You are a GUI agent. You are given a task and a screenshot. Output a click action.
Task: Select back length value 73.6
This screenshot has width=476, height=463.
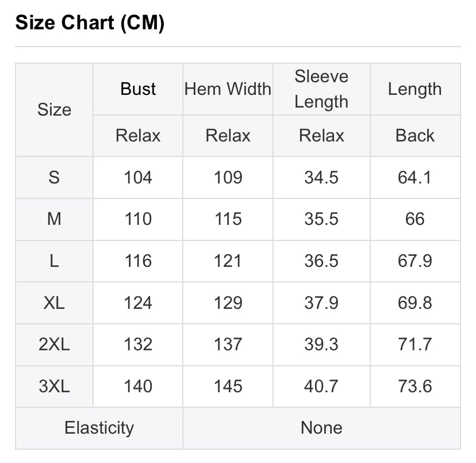[415, 387]
